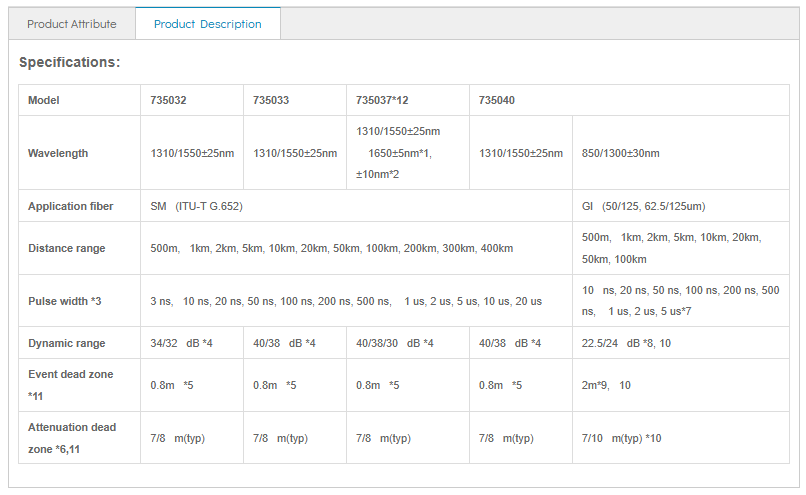The width and height of the screenshot is (806, 495).
Task: Click the SM (ITU-T G.652) cell
Action: coord(356,206)
